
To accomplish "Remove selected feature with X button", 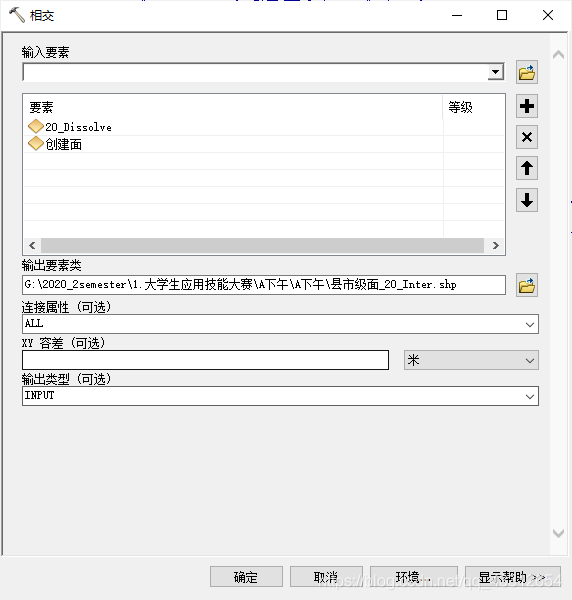I will coord(526,137).
